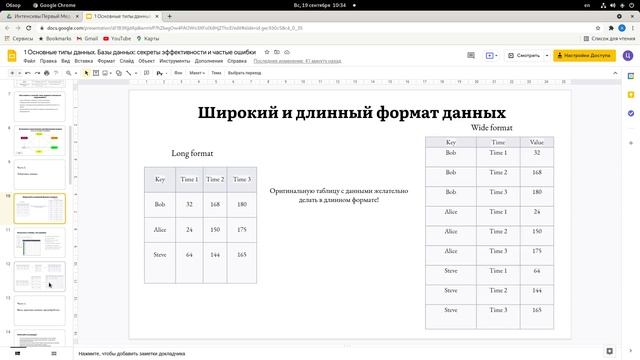Image resolution: width=640 pixels, height=360 pixels.
Task: Open the Google Slides home icon
Action: (x=12, y=56)
